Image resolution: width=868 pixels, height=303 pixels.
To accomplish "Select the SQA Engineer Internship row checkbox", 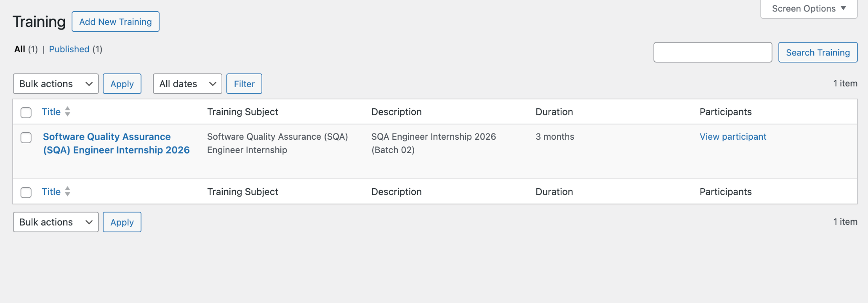I will (26, 138).
